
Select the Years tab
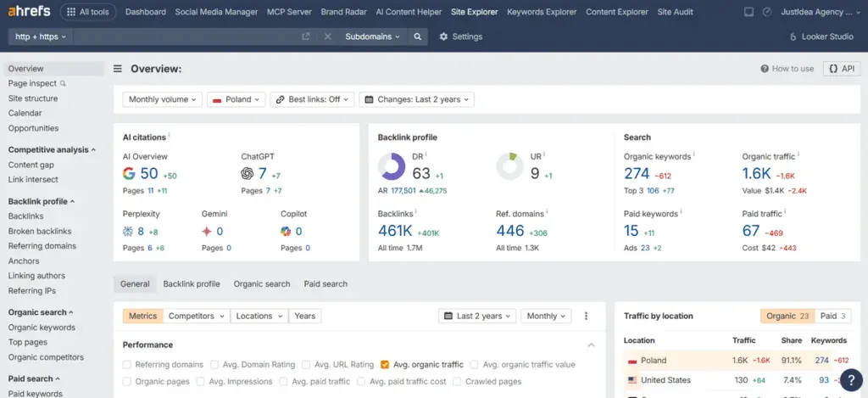point(305,316)
